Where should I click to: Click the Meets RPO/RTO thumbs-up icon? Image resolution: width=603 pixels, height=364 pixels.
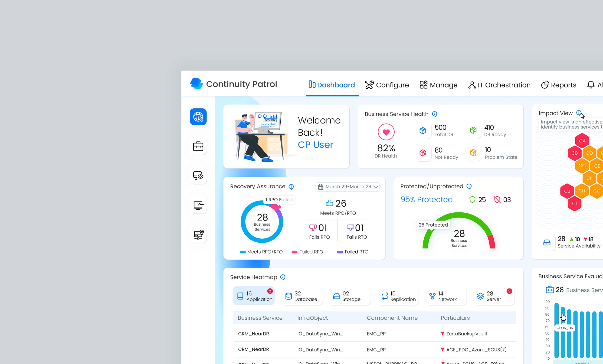click(x=329, y=203)
